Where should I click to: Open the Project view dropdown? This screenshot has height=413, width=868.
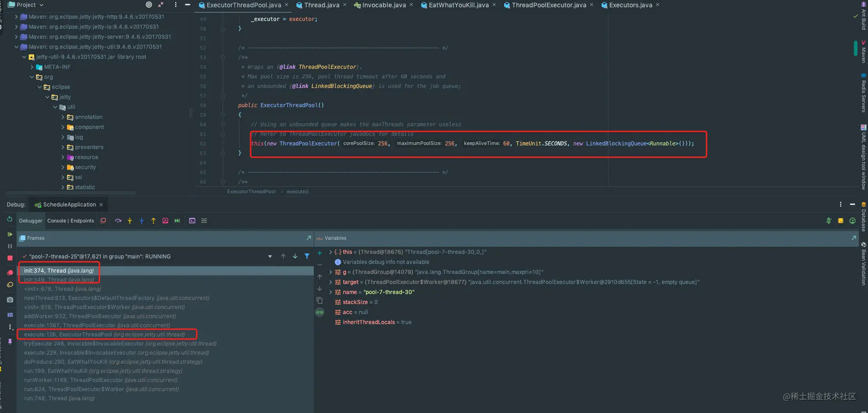[26, 5]
